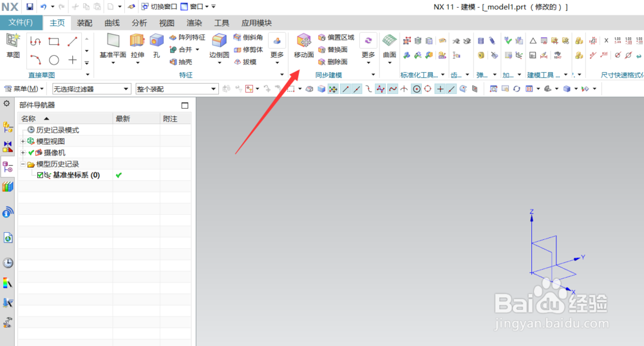Screen dimensions: 644x346
Task: Select the rectangle sketch tool
Action: coord(54,41)
